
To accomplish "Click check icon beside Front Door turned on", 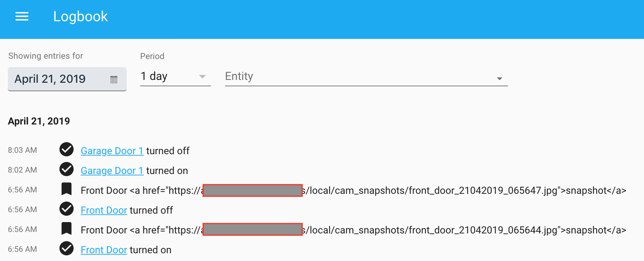I will 67,249.
